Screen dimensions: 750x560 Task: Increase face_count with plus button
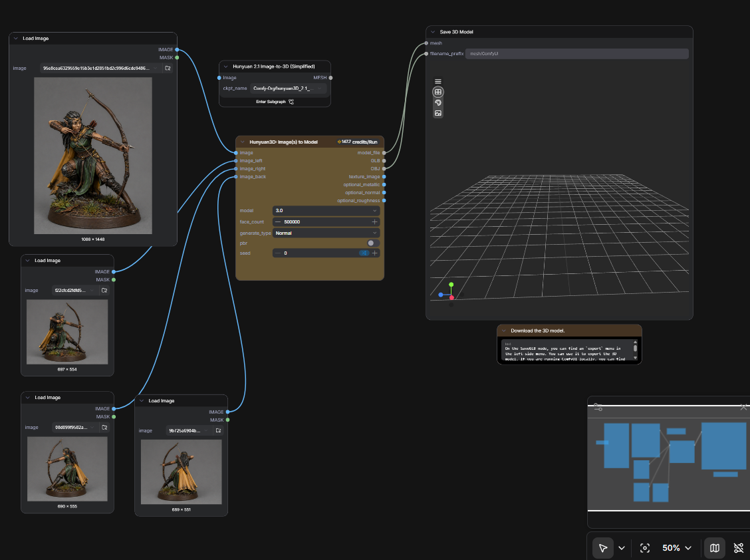tap(374, 222)
